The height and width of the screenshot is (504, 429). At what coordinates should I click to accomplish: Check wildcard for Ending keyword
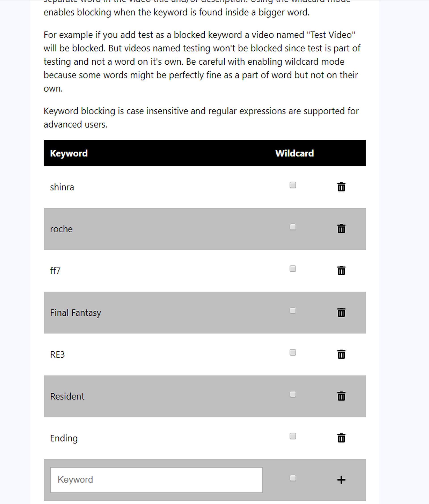tap(293, 436)
